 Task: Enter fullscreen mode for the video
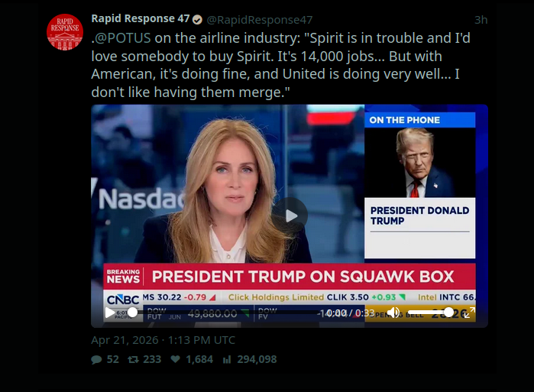click(471, 313)
